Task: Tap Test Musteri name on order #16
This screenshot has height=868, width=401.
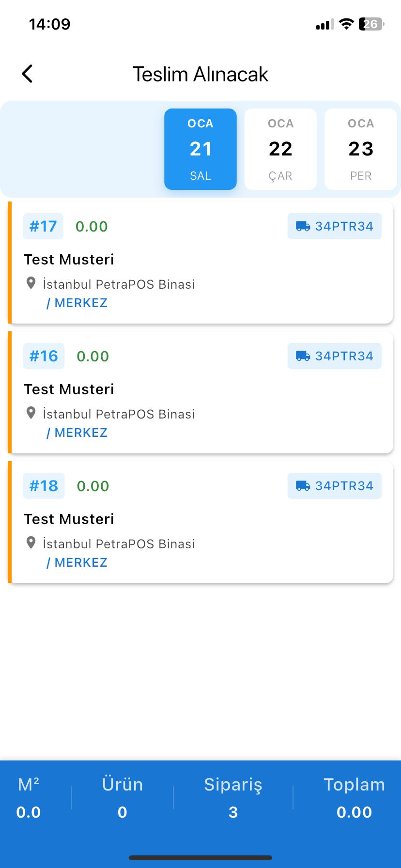Action: pyautogui.click(x=69, y=389)
